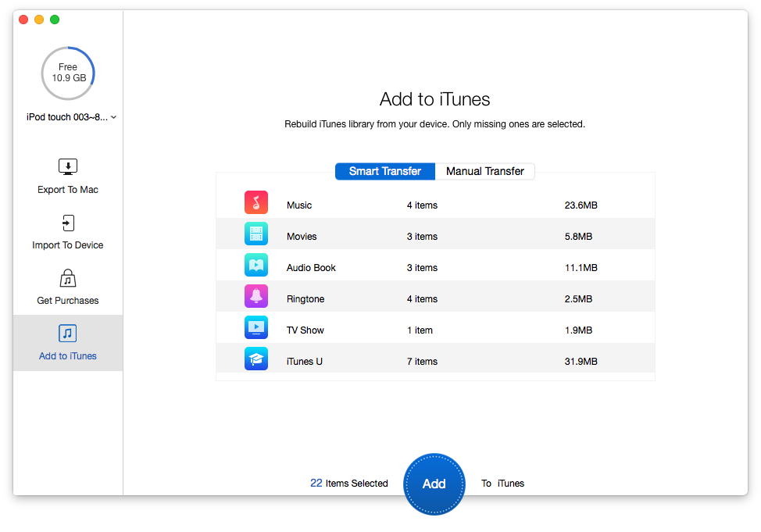
Task: Click the iTunes U row label
Action: tap(304, 362)
